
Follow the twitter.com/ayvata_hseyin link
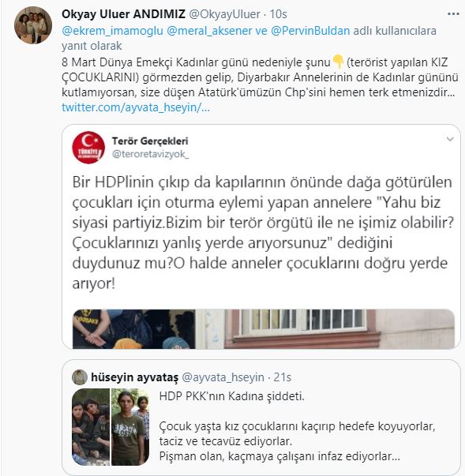(136, 107)
